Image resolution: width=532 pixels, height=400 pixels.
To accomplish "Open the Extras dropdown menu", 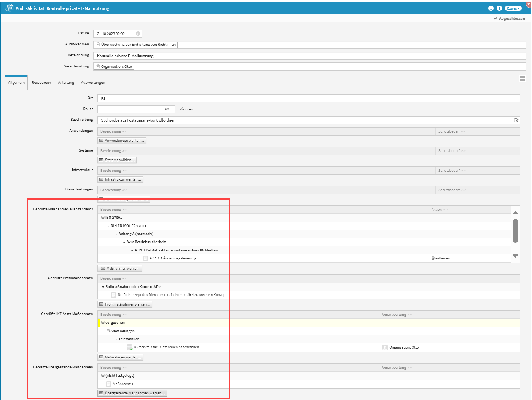I will 513,8.
